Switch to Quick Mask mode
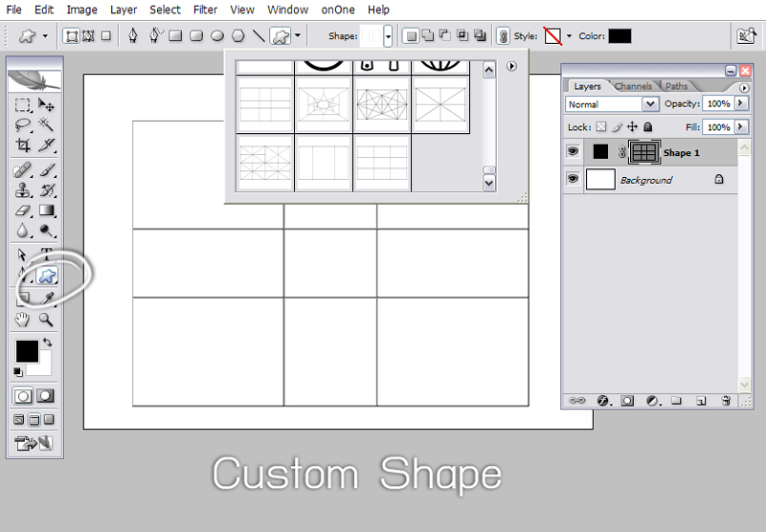 45,395
